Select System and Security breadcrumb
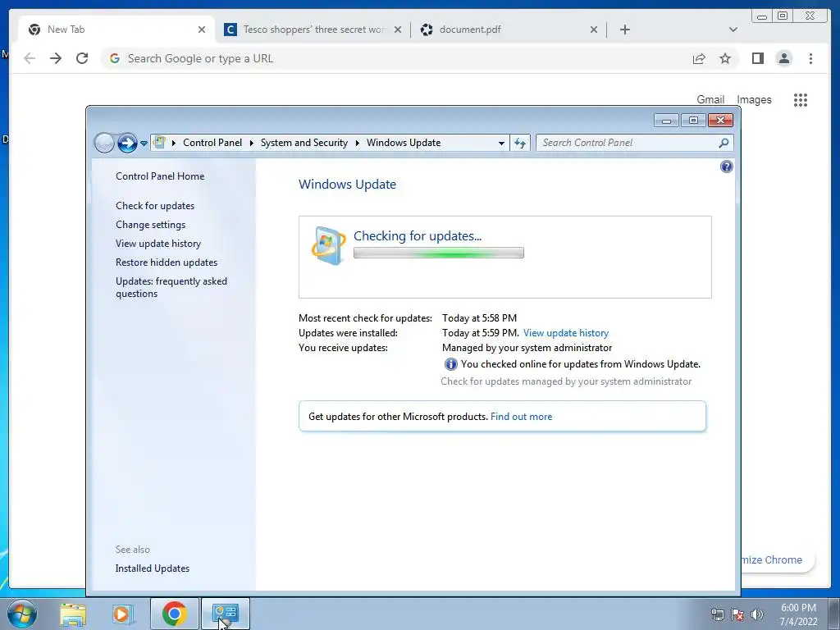 (x=304, y=143)
